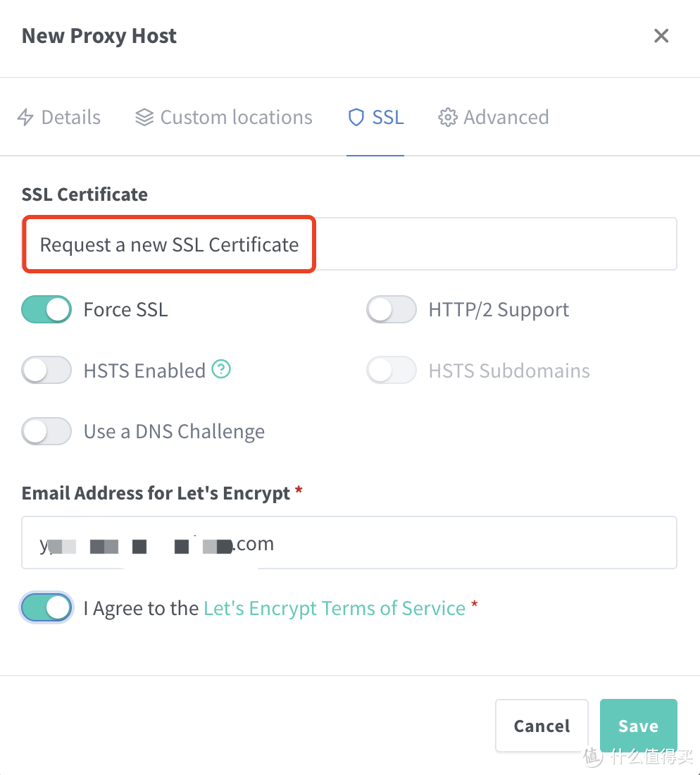Screen dimensions: 700x775
Task: Click the Cancel button
Action: (x=542, y=726)
